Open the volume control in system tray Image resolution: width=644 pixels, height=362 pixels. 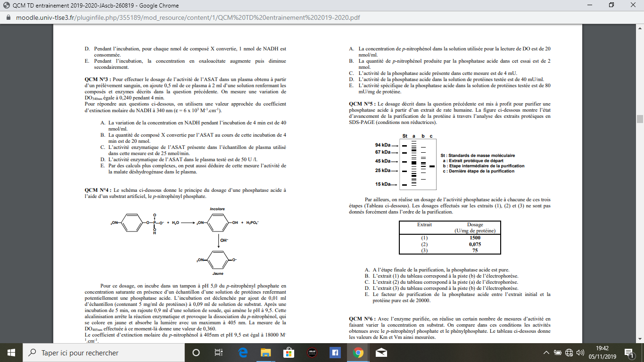[580, 353]
